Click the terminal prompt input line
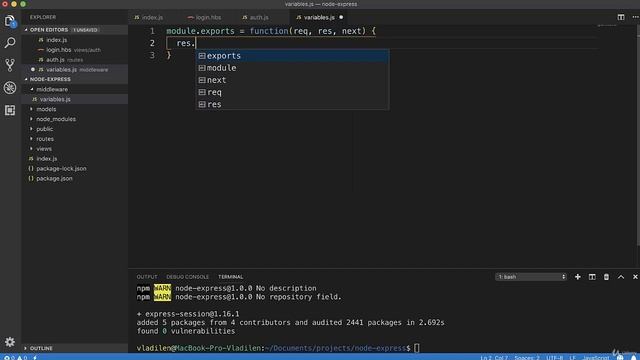This screenshot has height=360, width=640. pos(278,348)
